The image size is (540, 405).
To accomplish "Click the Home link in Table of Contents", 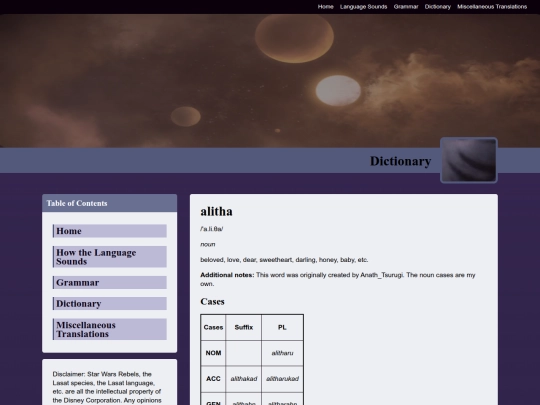I will [110, 231].
